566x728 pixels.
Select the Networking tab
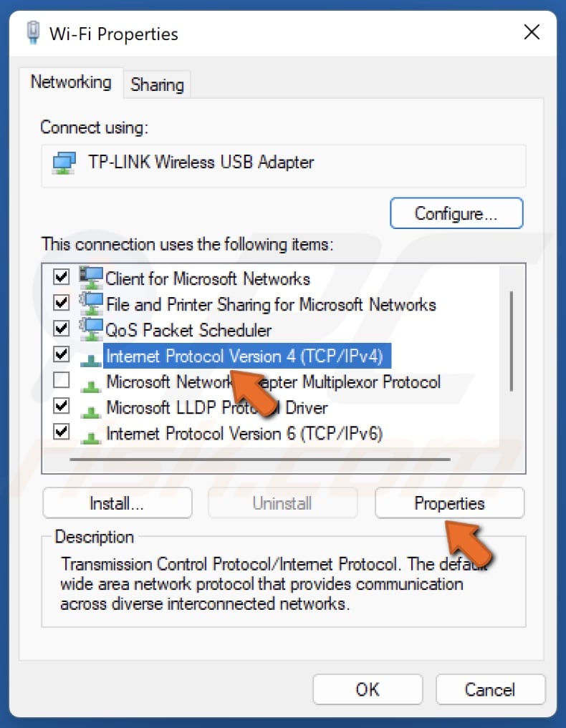[x=71, y=82]
